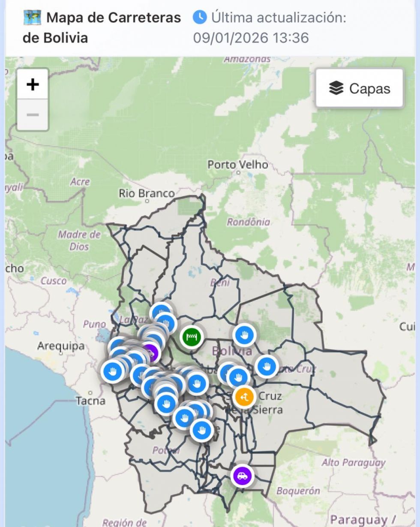Select westernmost blue hand marker nearest Tacna
Viewport: 420px width, 527px height.
click(112, 371)
